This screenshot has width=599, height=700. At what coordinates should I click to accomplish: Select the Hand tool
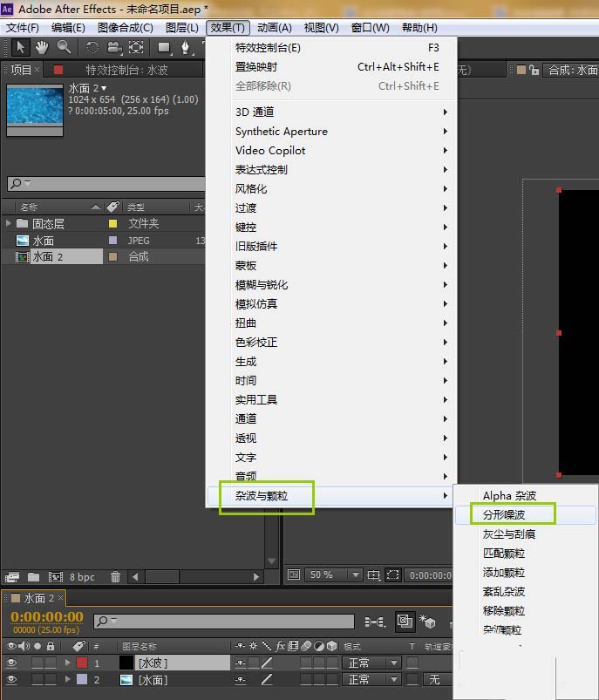click(x=42, y=47)
